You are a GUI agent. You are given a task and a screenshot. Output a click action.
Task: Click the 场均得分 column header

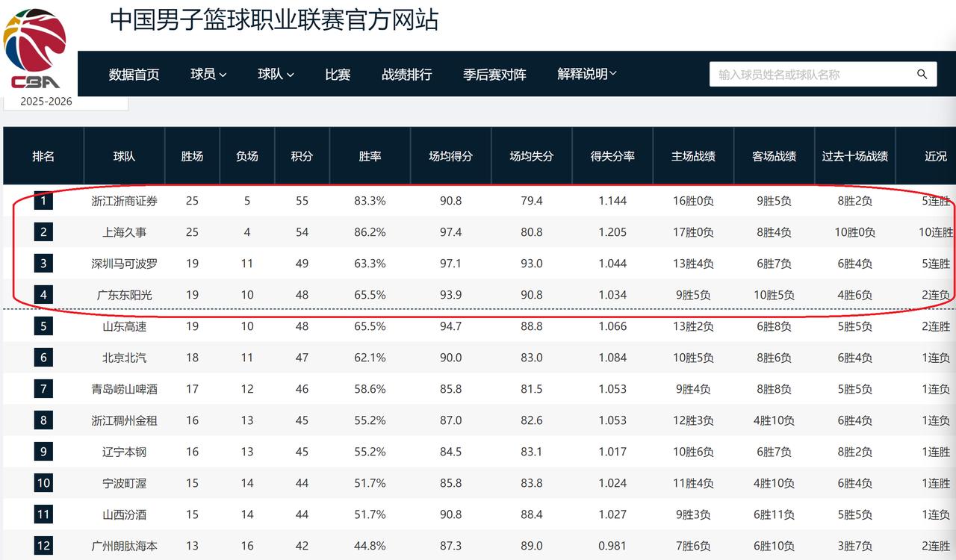tap(450, 156)
